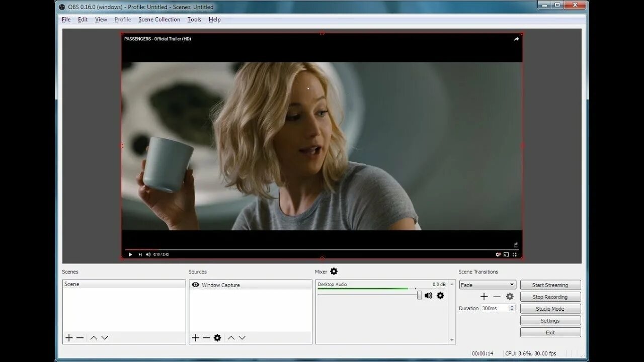Move source down in Sources list
644x362 pixels.
pos(242,338)
